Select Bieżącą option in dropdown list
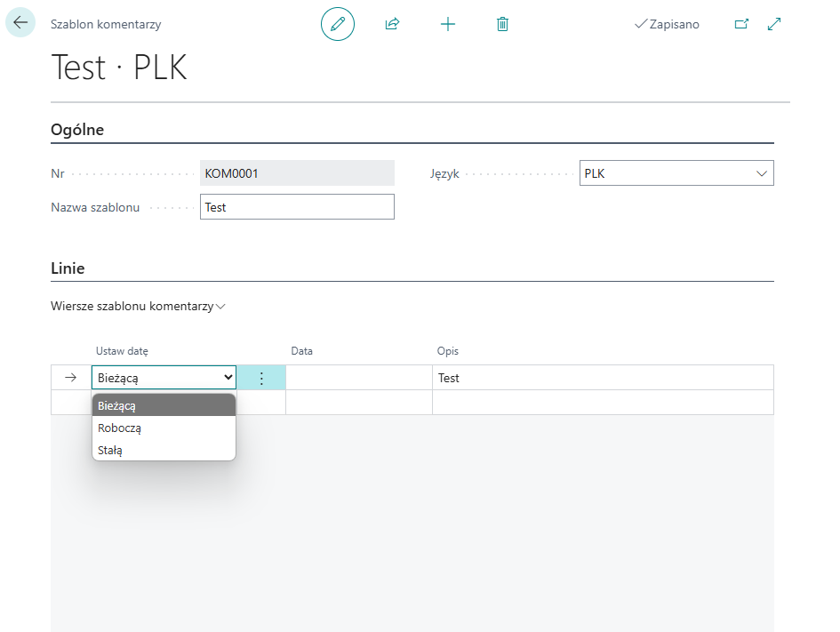Screen dimensions: 840x632 [164, 405]
